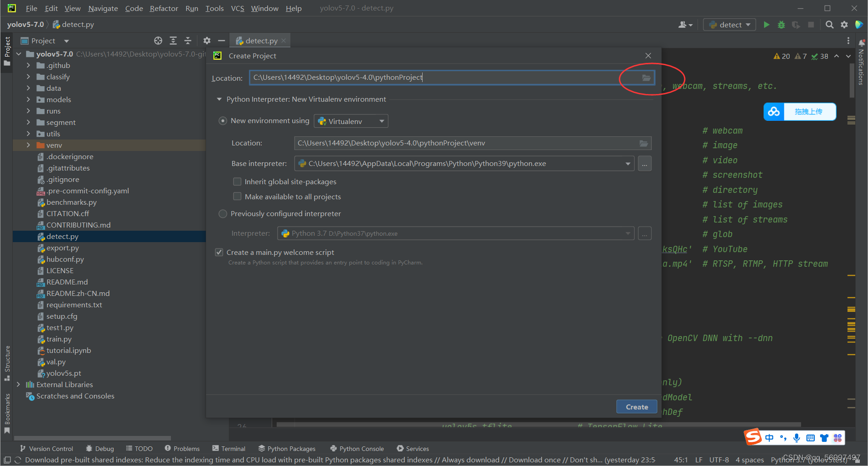Viewport: 868px width, 466px height.
Task: Open the Navigate menu
Action: (x=103, y=8)
